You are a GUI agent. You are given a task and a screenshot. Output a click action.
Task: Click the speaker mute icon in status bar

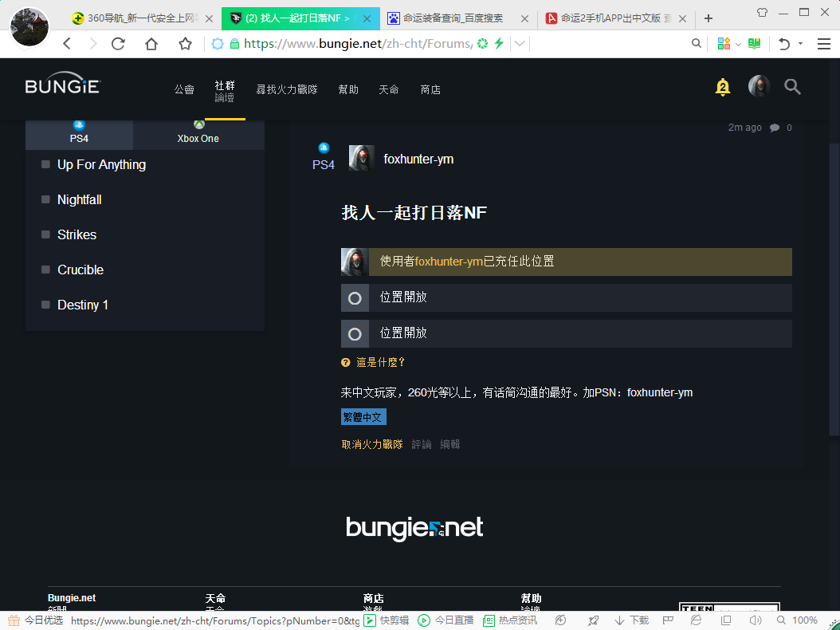pos(755,620)
